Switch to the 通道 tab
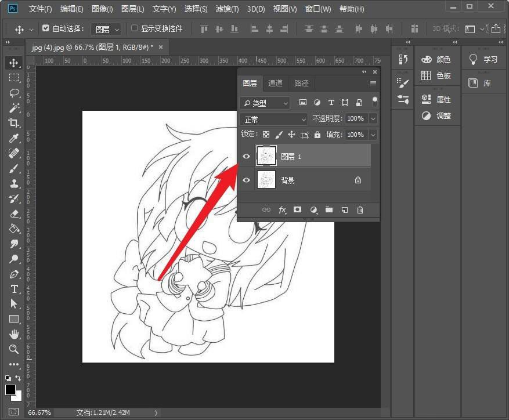The height and width of the screenshot is (420, 509). point(275,84)
